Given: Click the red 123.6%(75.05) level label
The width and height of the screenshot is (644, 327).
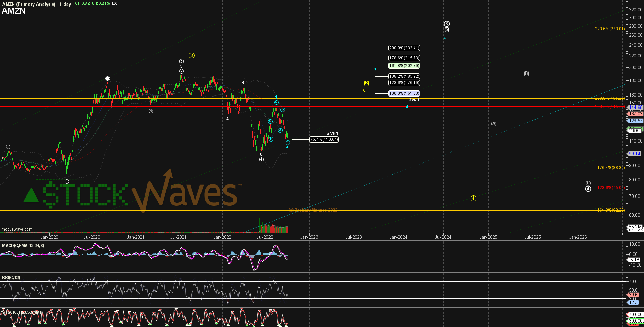Looking at the screenshot, I should tap(611, 188).
